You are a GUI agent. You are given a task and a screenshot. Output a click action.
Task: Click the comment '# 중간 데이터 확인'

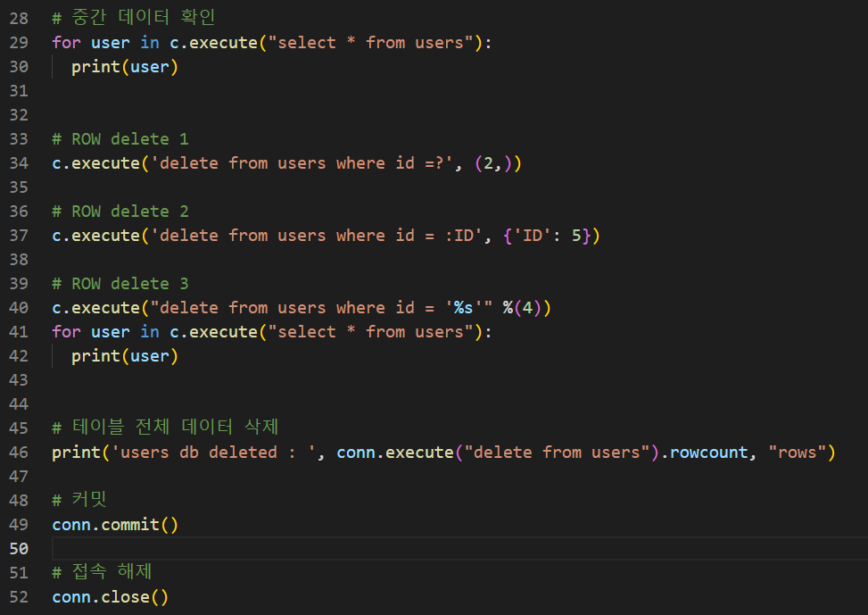pyautogui.click(x=134, y=17)
